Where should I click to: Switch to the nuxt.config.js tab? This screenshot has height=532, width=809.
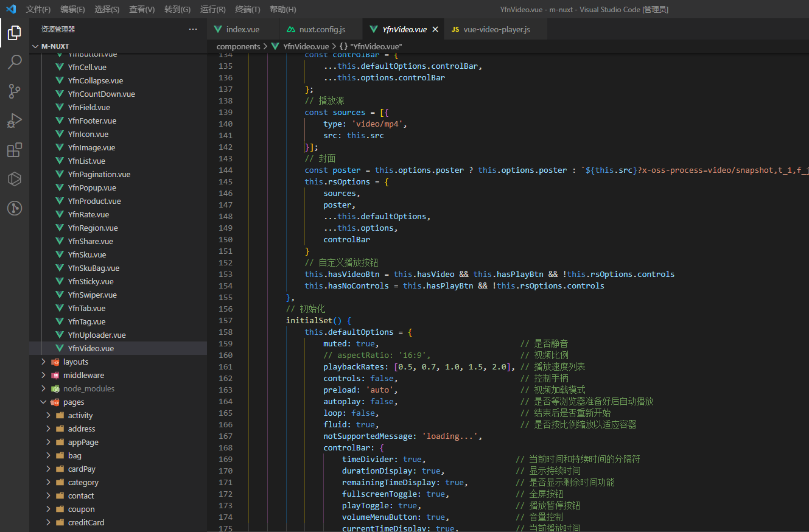coord(322,29)
